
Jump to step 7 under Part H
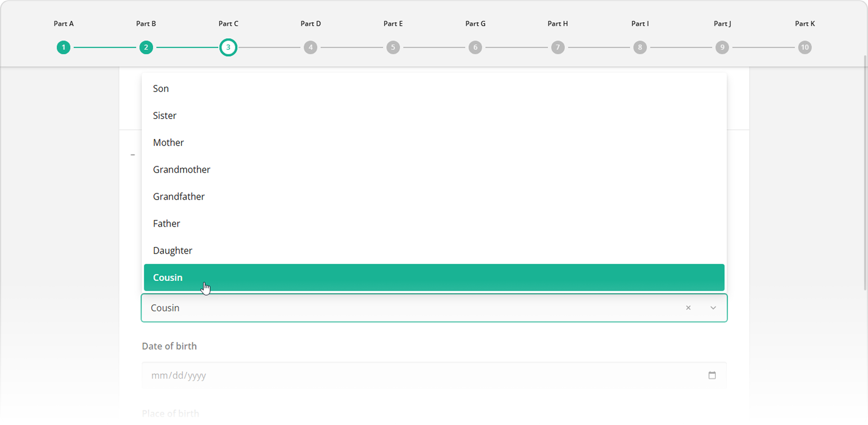[x=557, y=47]
